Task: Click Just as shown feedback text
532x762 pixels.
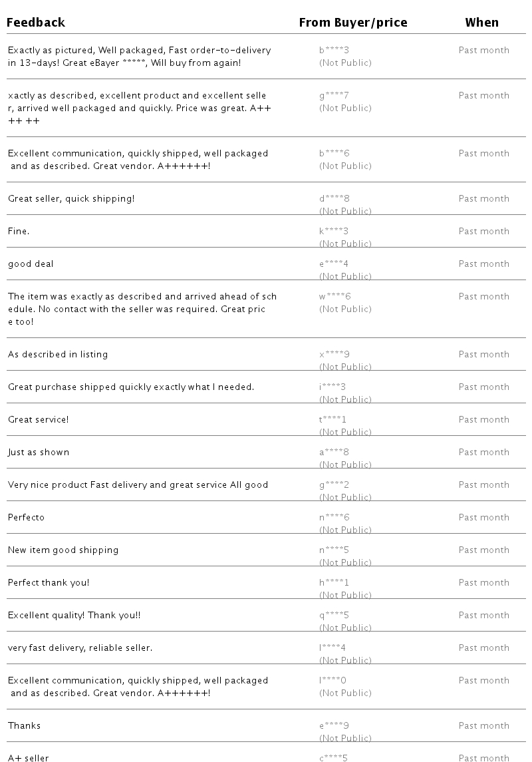Action: pos(39,452)
